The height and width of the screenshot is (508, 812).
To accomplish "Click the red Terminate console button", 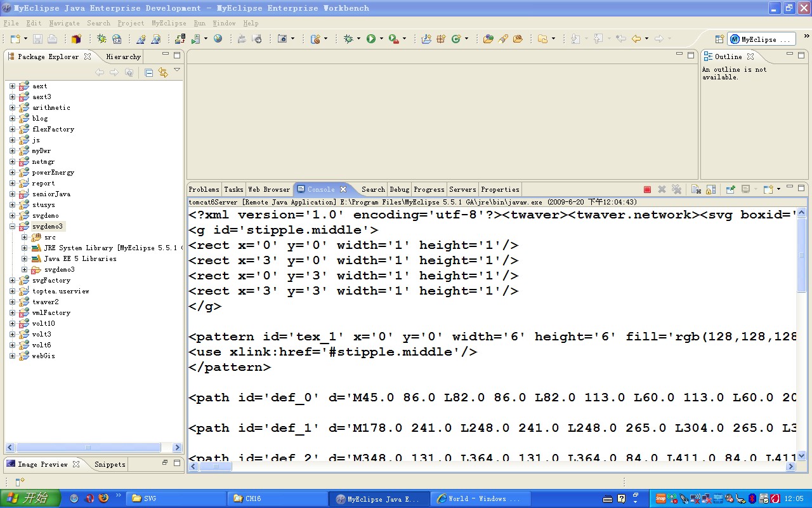I will pos(647,189).
